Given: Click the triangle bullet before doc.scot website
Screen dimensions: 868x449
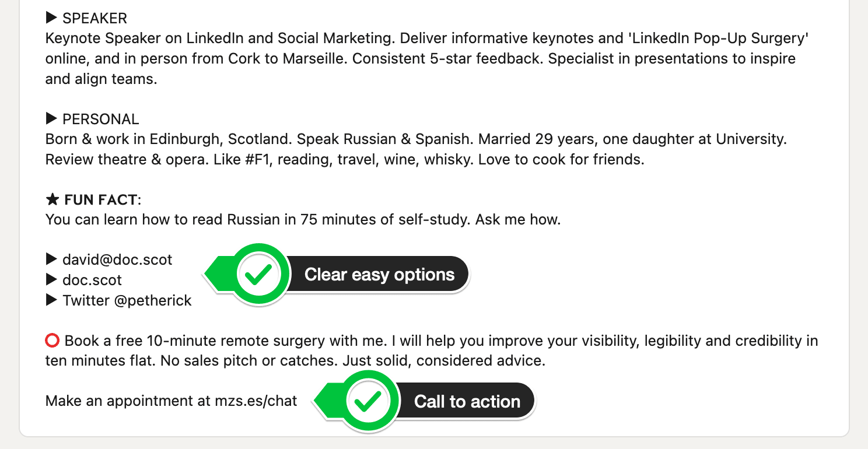Looking at the screenshot, I should [x=52, y=279].
